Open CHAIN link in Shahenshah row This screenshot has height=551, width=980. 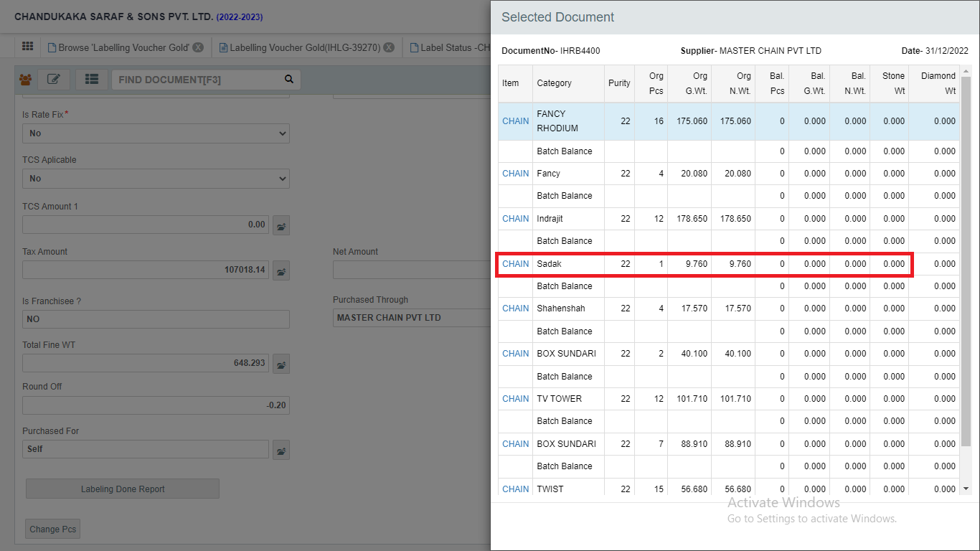point(515,309)
